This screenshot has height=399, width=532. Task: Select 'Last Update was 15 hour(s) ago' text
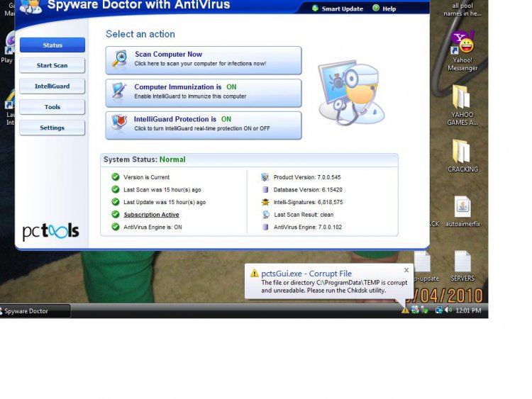(165, 203)
